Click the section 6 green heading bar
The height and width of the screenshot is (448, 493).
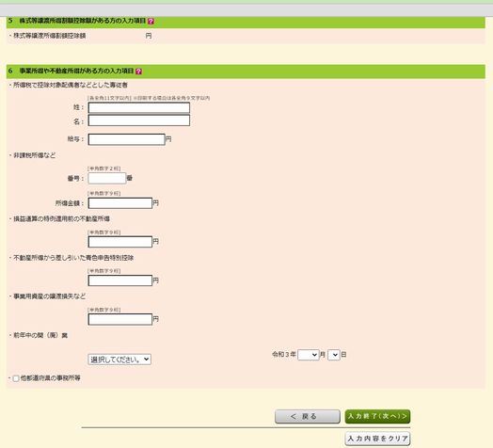[x=246, y=72]
